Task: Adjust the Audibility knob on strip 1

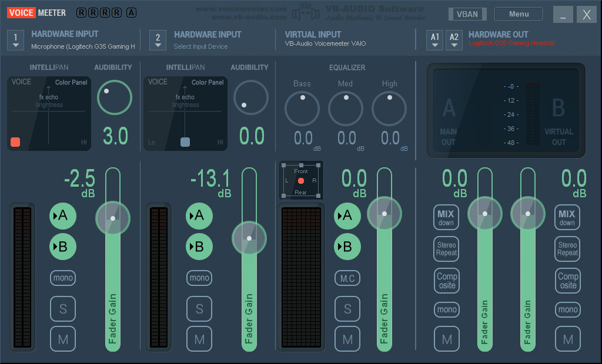Action: (x=114, y=97)
